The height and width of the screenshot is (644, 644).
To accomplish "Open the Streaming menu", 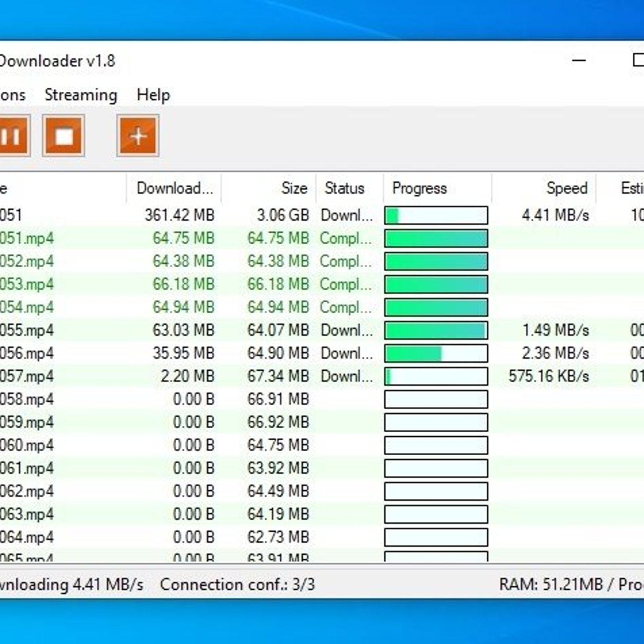I will pyautogui.click(x=80, y=95).
